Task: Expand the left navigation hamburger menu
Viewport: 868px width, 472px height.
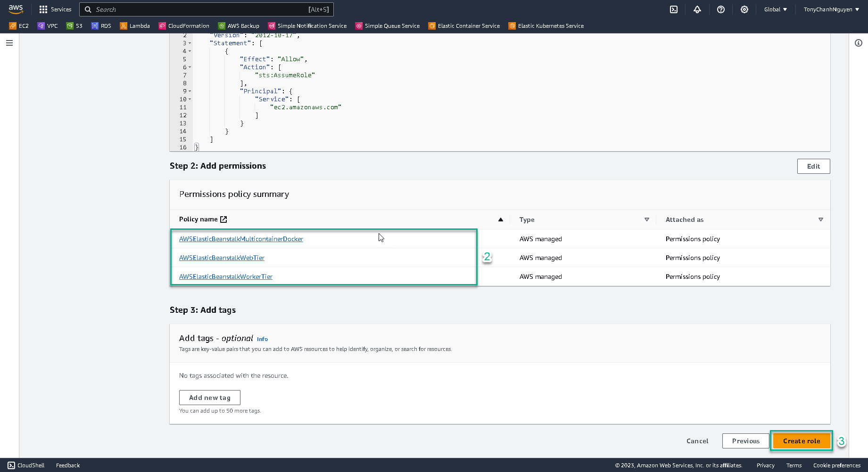Action: pyautogui.click(x=9, y=43)
